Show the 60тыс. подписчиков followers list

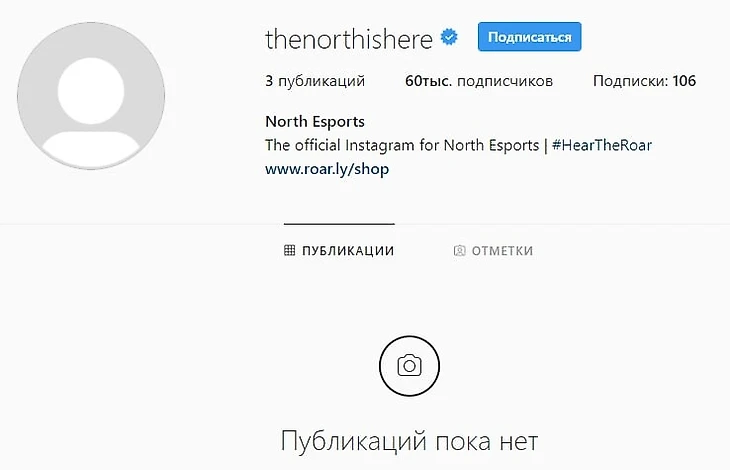[x=479, y=81]
